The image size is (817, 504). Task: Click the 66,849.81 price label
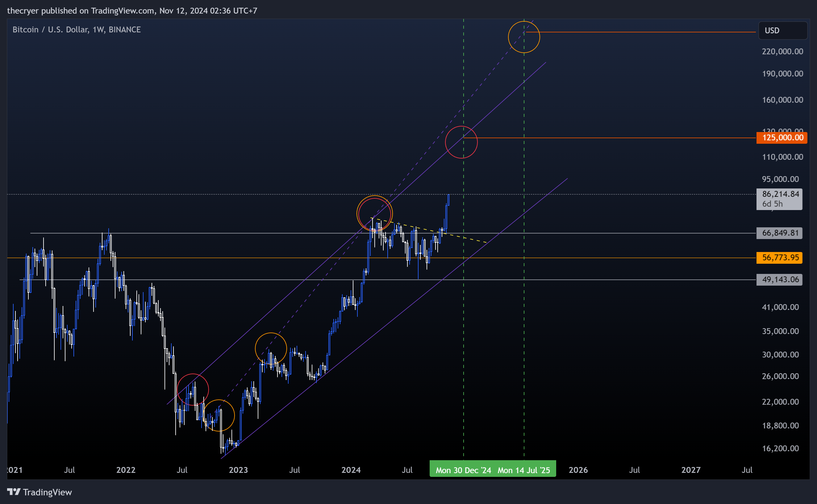(779, 233)
